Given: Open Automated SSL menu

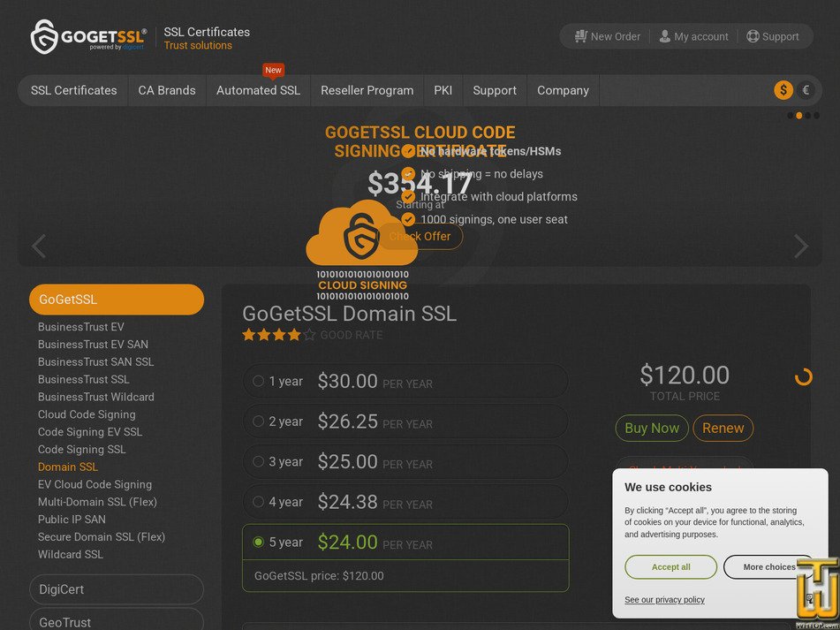Looking at the screenshot, I should (258, 90).
